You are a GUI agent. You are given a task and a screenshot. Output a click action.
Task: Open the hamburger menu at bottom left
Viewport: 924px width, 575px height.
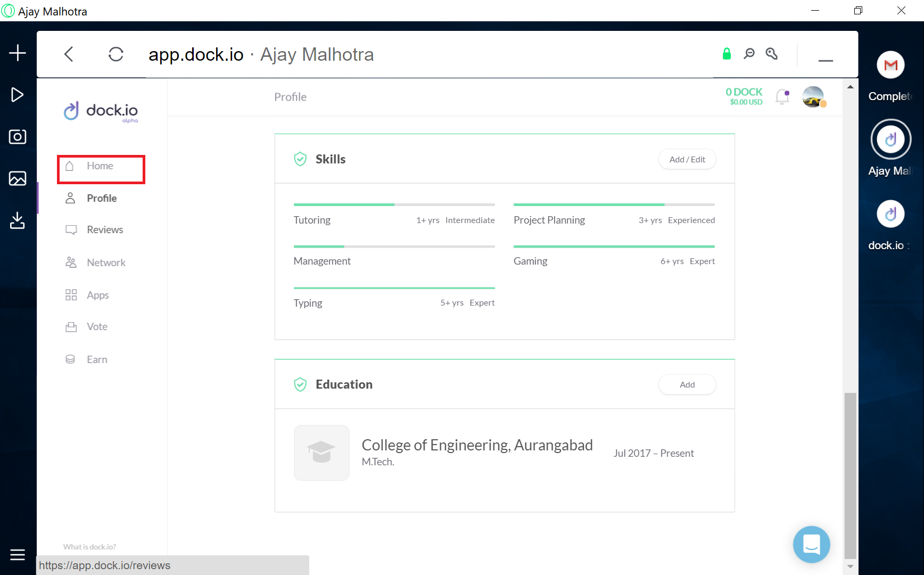[x=18, y=555]
